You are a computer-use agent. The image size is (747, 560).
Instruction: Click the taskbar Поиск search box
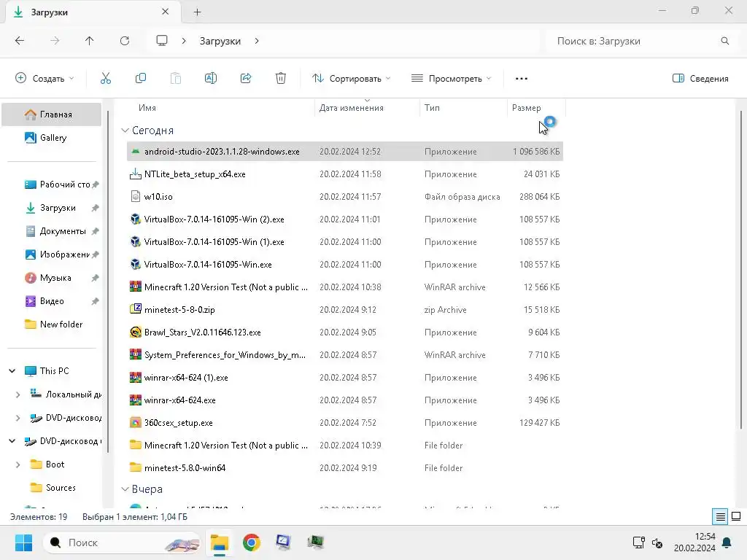[122, 542]
